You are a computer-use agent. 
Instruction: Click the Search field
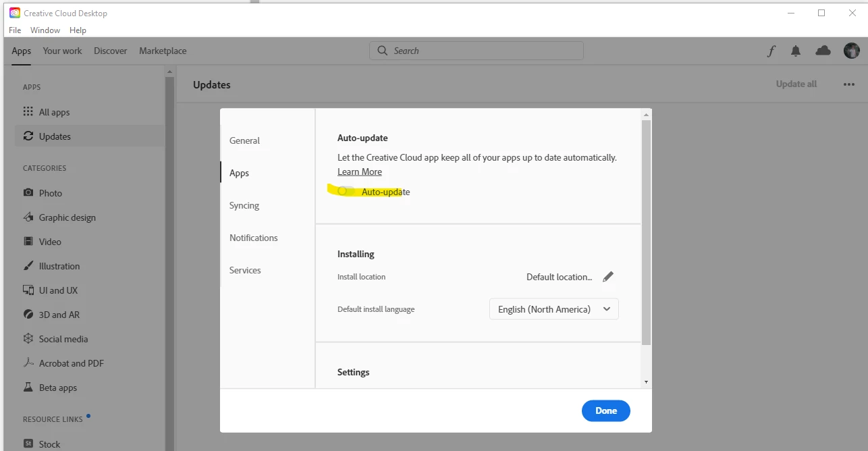[477, 51]
